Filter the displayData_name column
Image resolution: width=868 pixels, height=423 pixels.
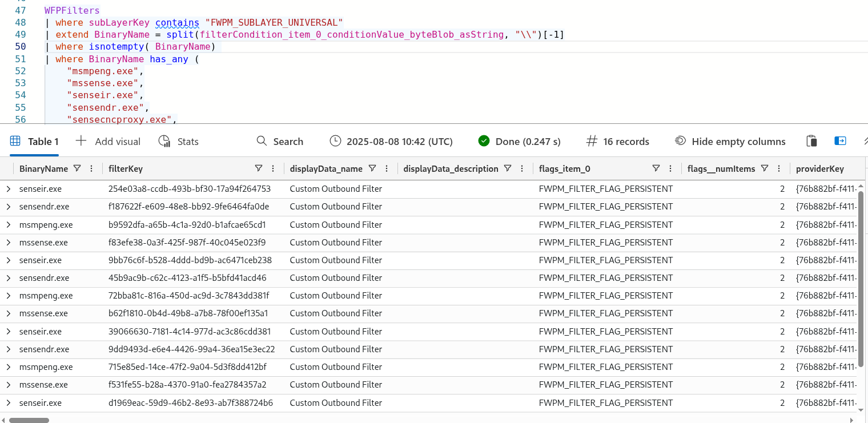click(372, 168)
